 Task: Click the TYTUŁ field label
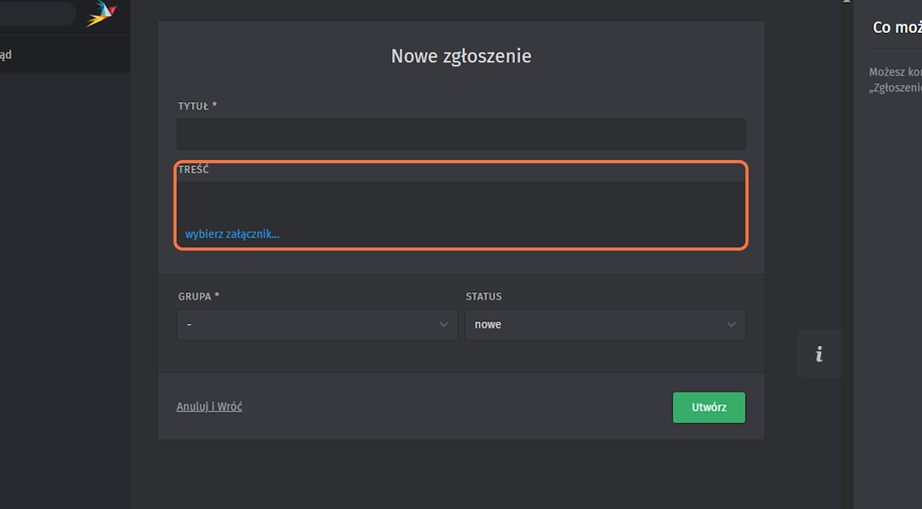197,106
